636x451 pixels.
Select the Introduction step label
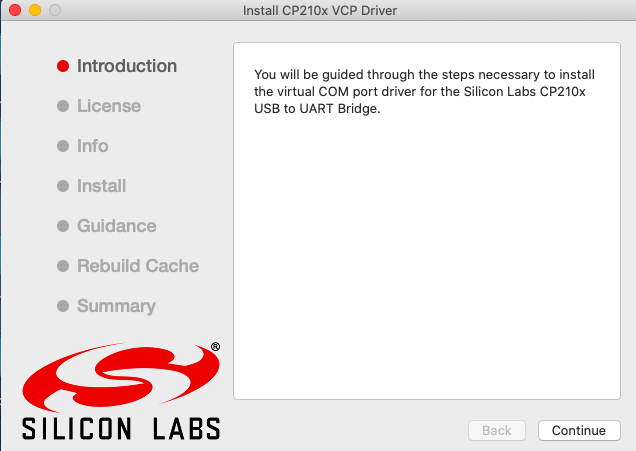coord(127,66)
